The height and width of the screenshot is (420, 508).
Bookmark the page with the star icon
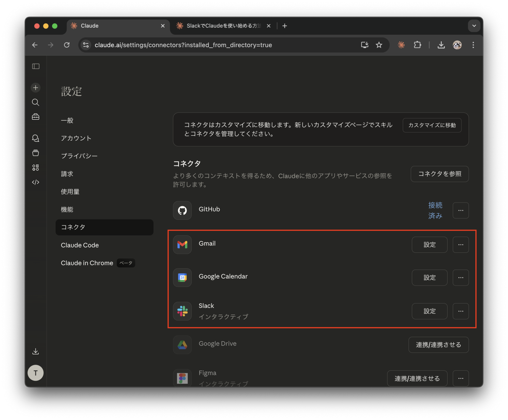click(379, 45)
